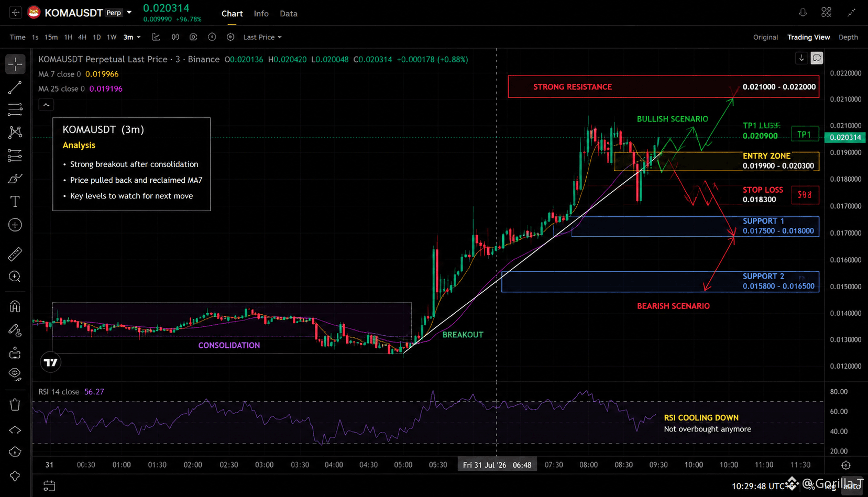The height and width of the screenshot is (497, 868).
Task: Select the ruler measure tool
Action: (x=15, y=254)
